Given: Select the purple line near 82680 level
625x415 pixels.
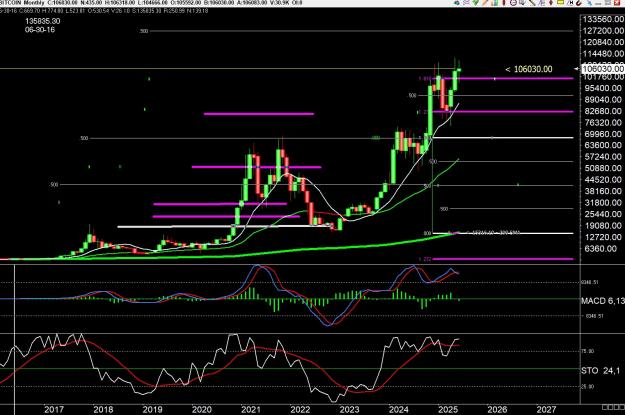Looking at the screenshot, I should (x=503, y=112).
